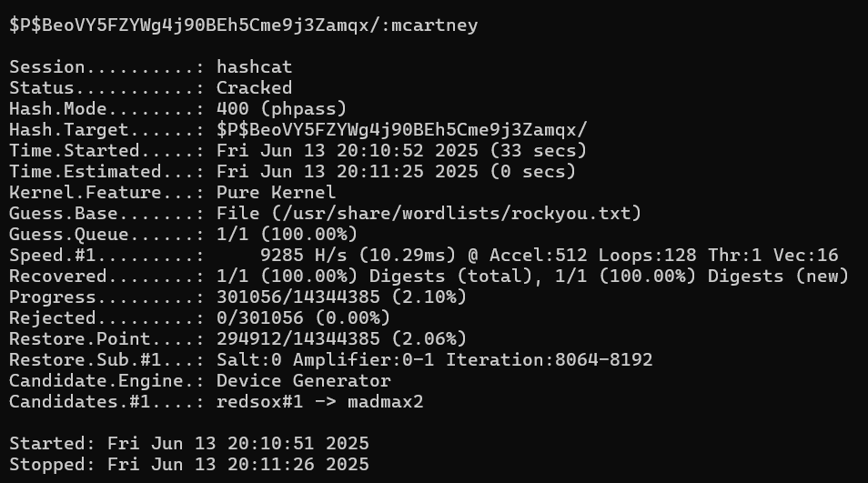Click the candidates range 'redsox#1 -> madmax2'
The image size is (868, 483).
(x=319, y=402)
